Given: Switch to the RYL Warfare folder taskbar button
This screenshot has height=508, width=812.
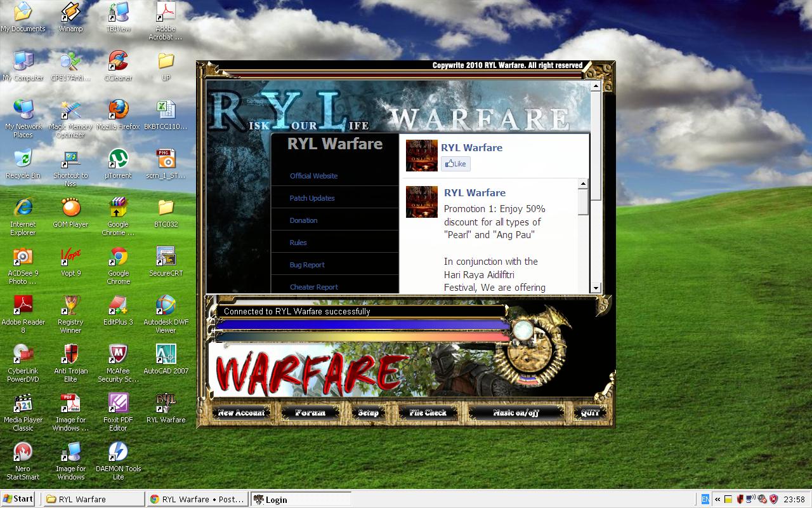Looking at the screenshot, I should point(94,499).
